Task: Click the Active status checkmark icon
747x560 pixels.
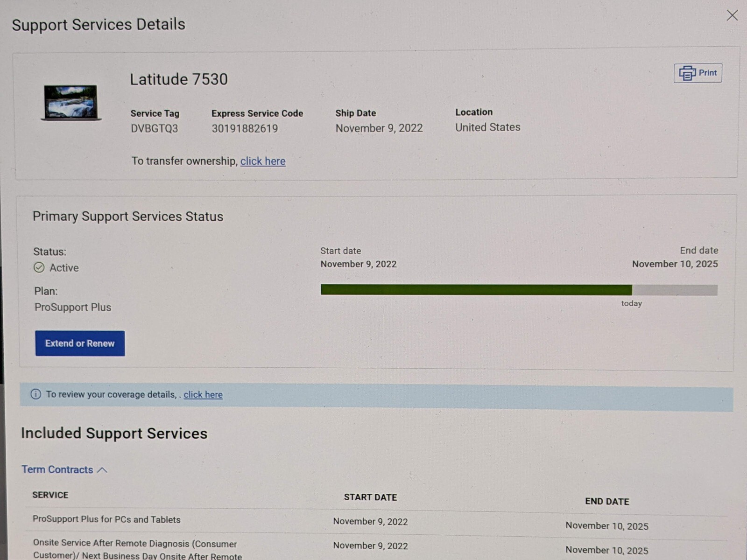Action: tap(39, 267)
